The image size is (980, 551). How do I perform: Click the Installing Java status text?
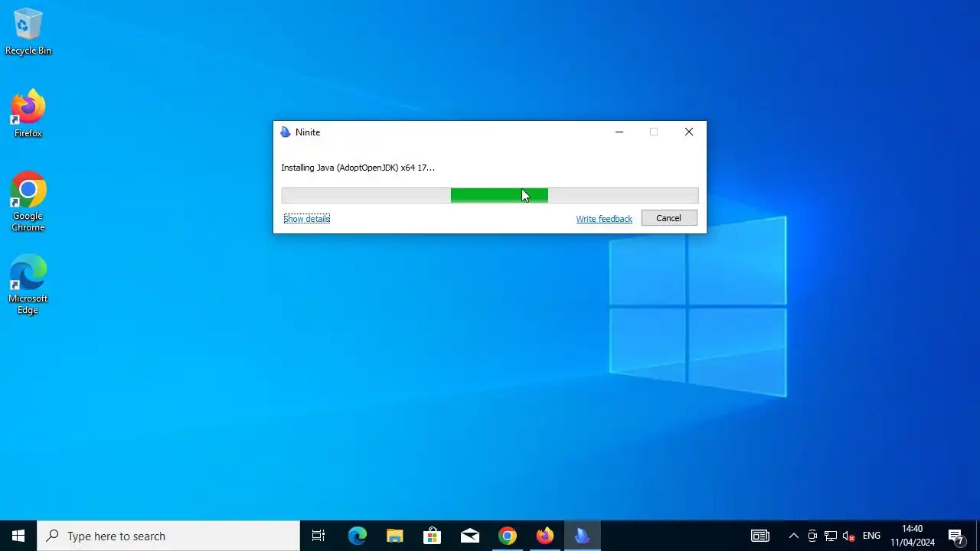tap(358, 168)
